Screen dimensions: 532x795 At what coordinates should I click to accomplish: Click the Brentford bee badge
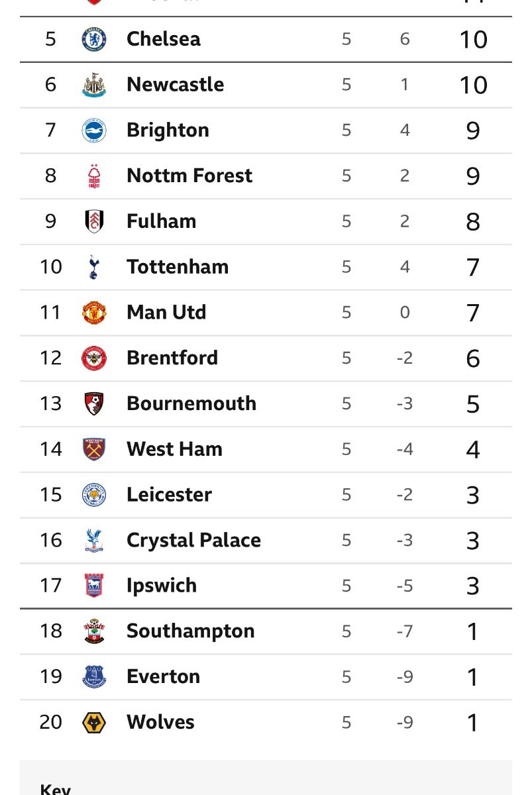coord(93,358)
